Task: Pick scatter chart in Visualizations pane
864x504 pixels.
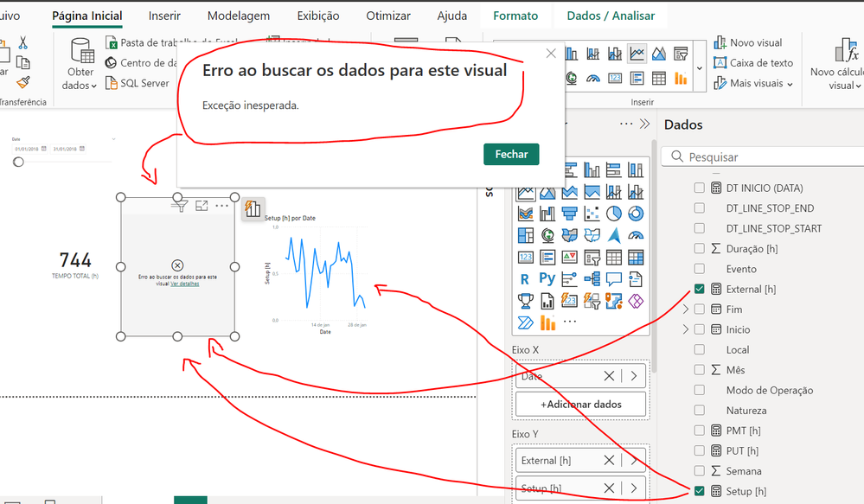Action: click(592, 214)
